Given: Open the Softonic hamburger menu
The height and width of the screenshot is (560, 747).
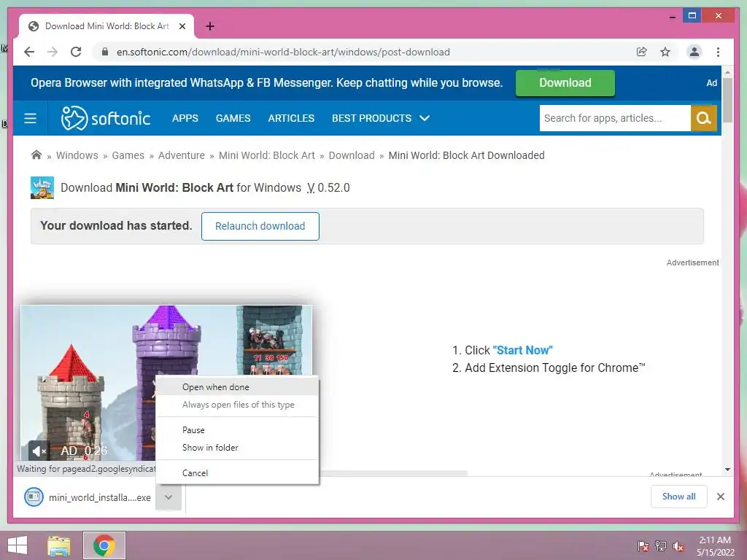Looking at the screenshot, I should pos(30,118).
